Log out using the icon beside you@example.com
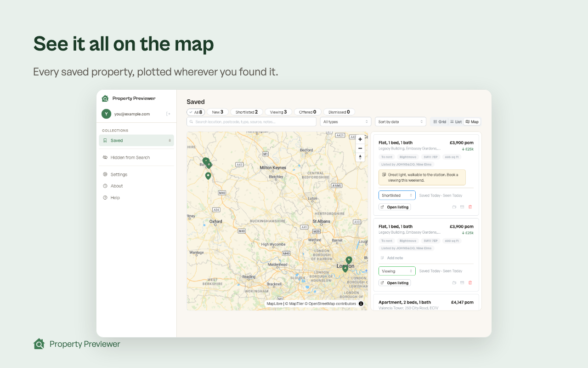Image resolution: width=588 pixels, height=368 pixels. point(168,114)
